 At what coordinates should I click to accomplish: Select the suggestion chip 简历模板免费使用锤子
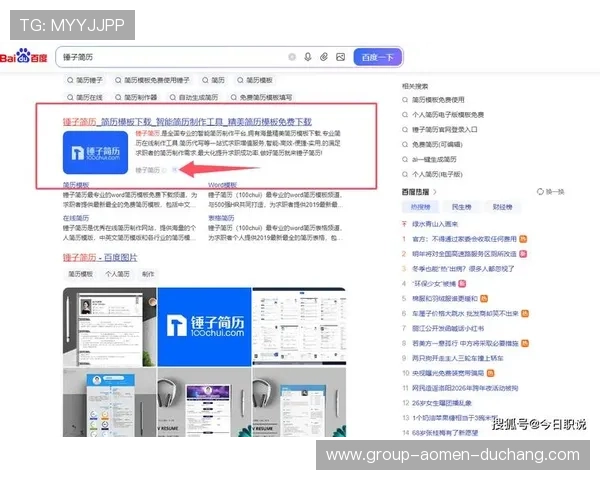(152, 80)
